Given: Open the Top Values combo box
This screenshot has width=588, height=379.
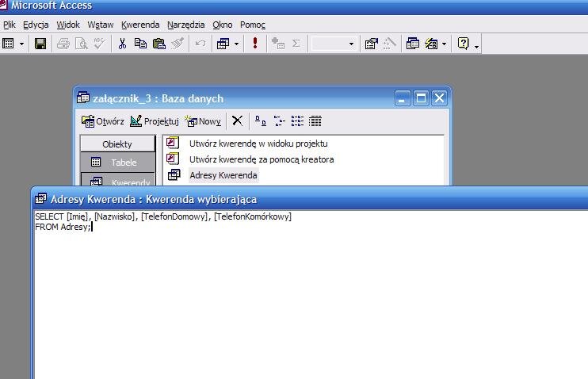Looking at the screenshot, I should coord(333,44).
